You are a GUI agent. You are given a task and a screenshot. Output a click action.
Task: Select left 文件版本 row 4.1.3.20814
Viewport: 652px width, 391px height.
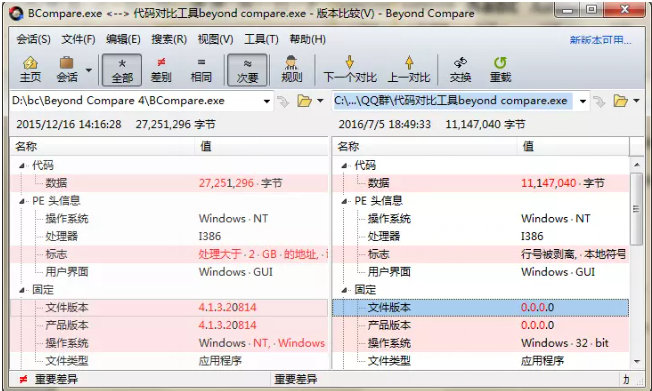(169, 307)
